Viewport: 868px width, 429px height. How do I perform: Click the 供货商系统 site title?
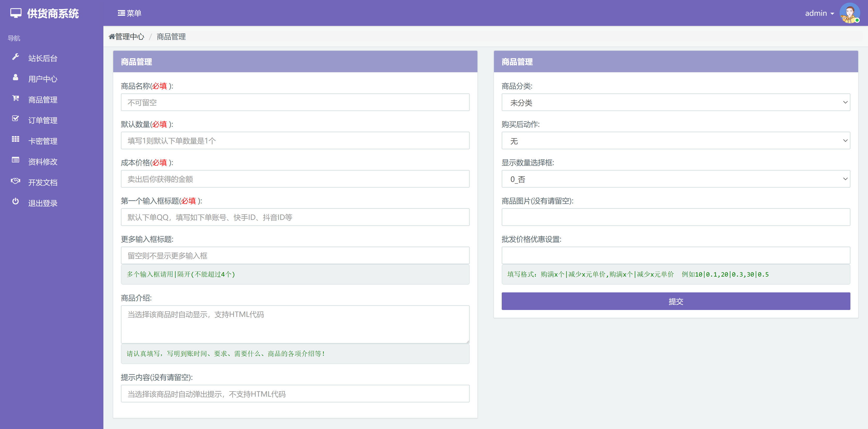click(53, 13)
